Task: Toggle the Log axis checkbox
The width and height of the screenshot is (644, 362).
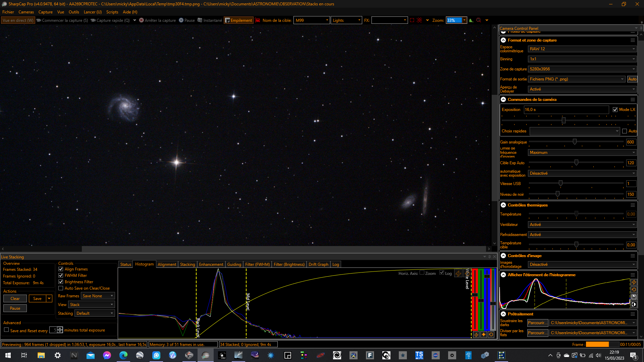Action: coord(442,273)
